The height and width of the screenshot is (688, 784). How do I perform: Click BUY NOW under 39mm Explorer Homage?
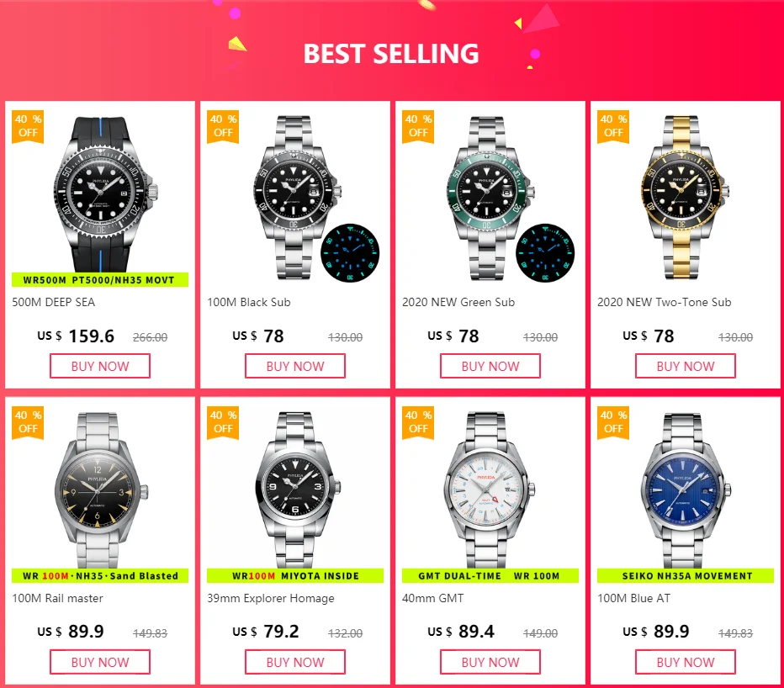(295, 662)
